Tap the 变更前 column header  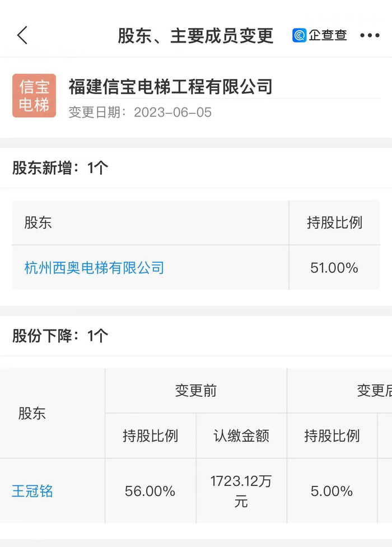[195, 391]
